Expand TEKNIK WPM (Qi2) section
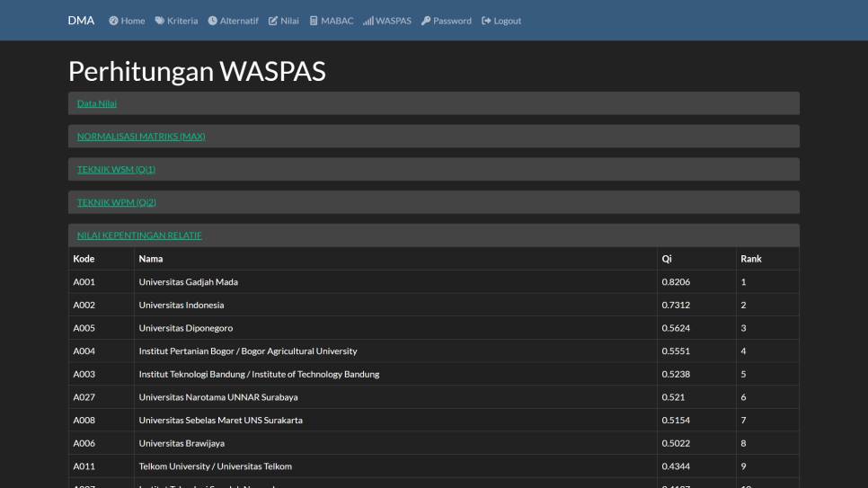 pyautogui.click(x=116, y=202)
